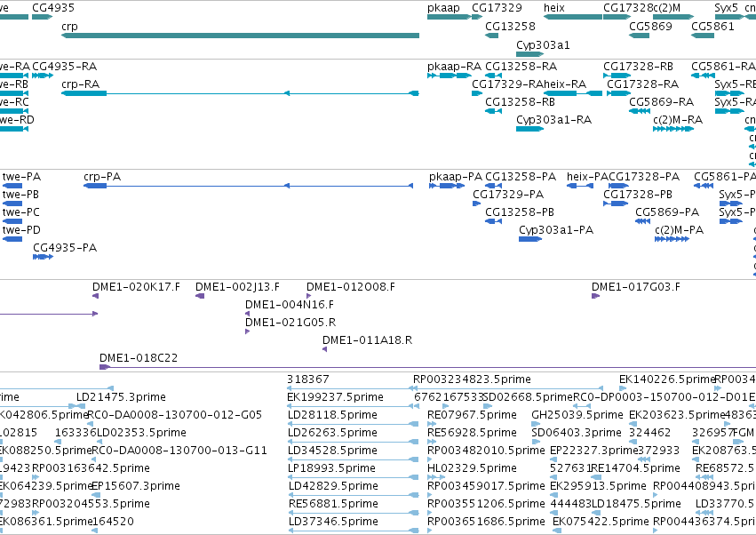
Task: Click EST LP18993.5prime
Action: pos(353,477)
